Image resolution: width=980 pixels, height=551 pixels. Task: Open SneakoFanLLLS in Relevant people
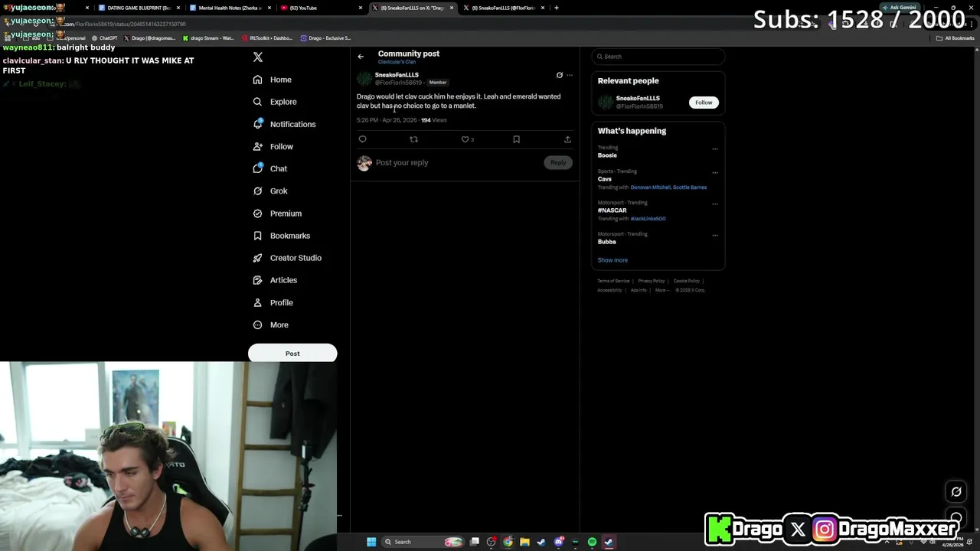pos(638,99)
